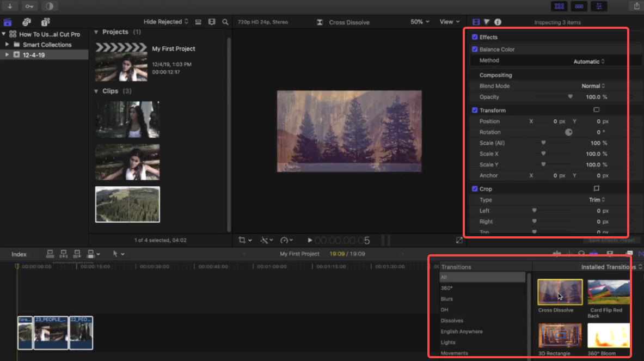This screenshot has width=644, height=361.
Task: Open the Hide Rejected filter dropdown
Action: click(x=165, y=22)
